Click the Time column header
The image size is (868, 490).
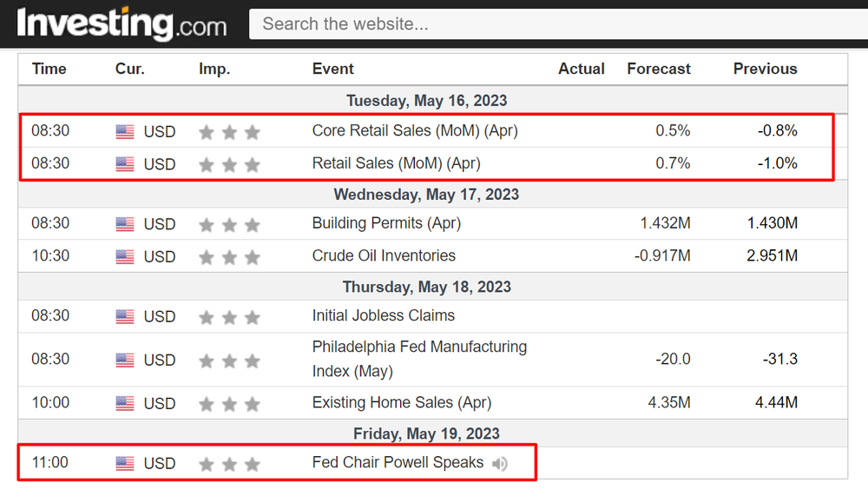[49, 69]
